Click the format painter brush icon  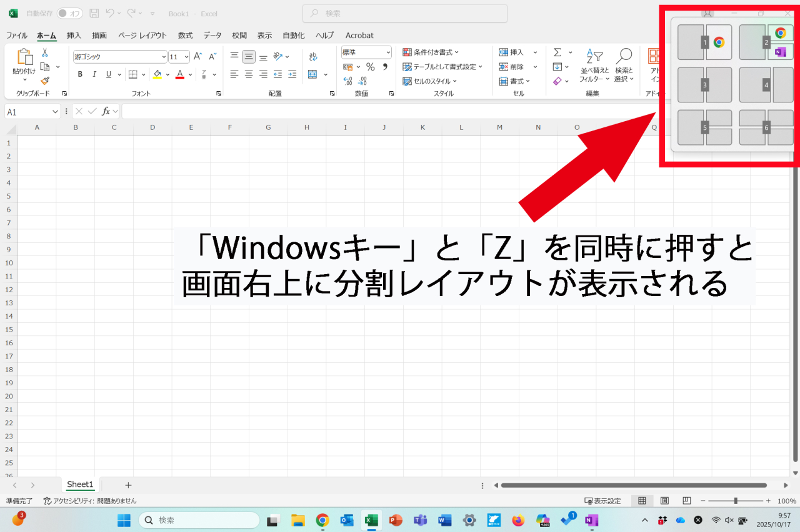45,81
